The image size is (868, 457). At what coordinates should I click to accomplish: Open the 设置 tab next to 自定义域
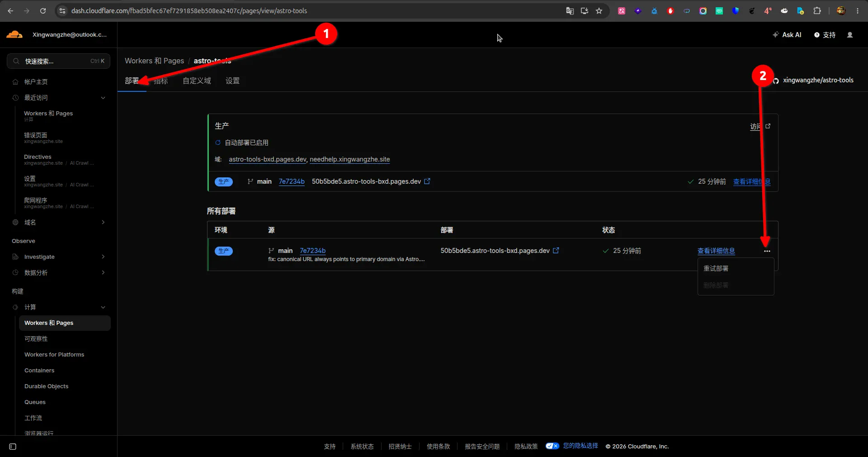point(233,81)
